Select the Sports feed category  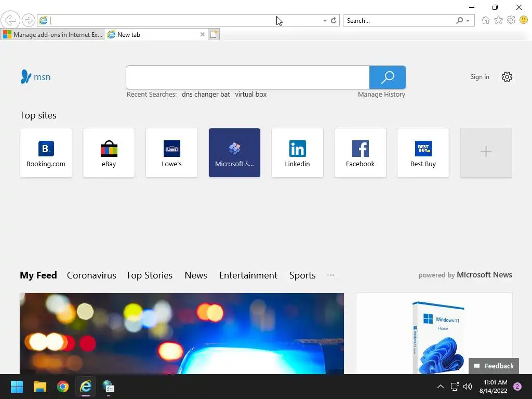(302, 275)
